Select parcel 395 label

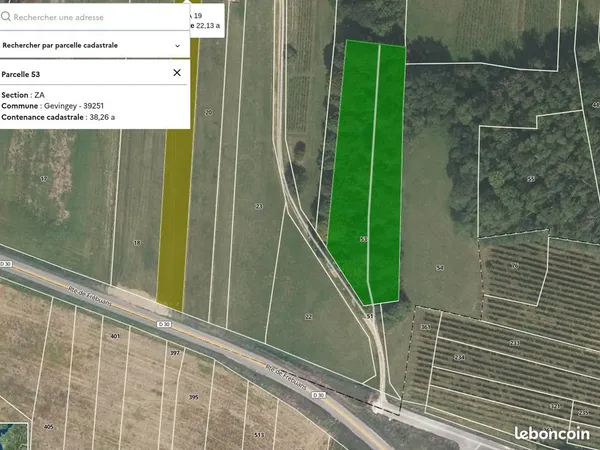194,397
